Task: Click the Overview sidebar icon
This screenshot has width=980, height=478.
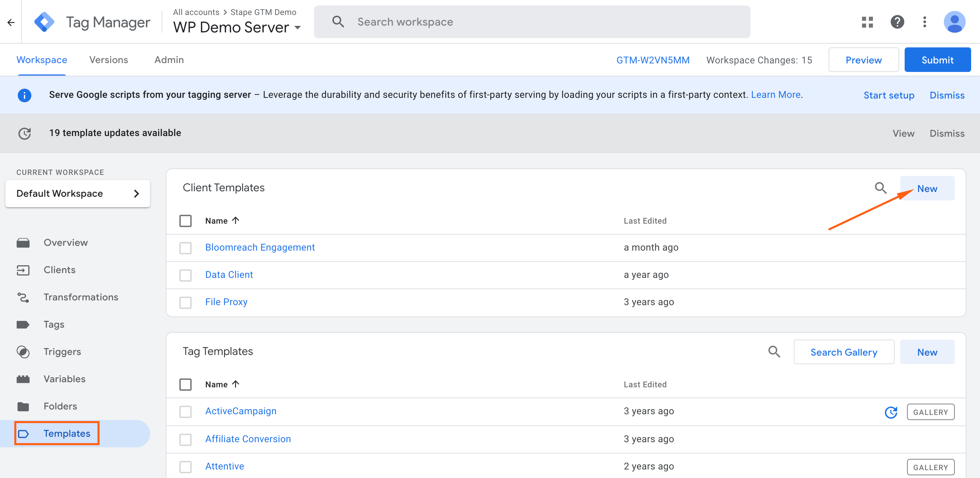Action: coord(23,243)
